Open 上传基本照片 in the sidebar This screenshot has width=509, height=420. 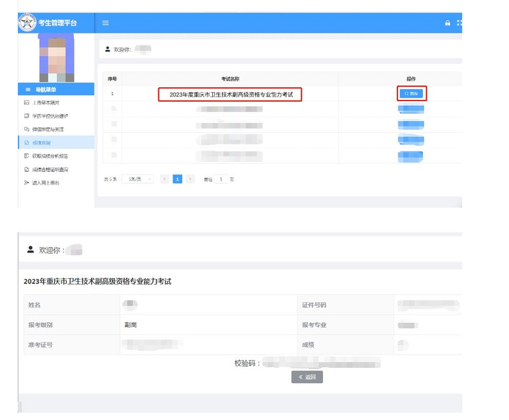[46, 103]
